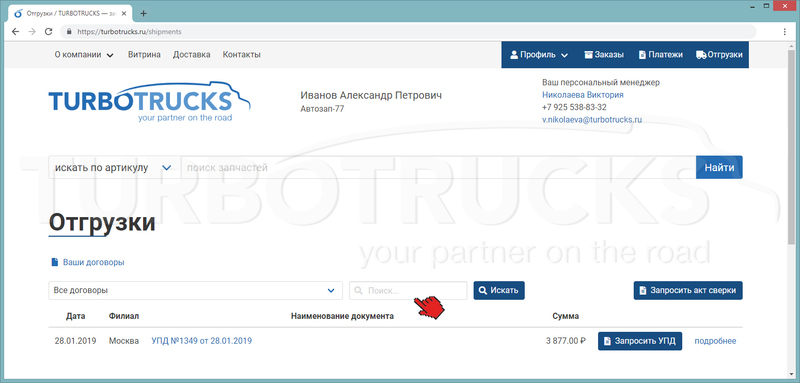Open a new browser tab
Screen dimensions: 800x383
pyautogui.click(x=143, y=13)
